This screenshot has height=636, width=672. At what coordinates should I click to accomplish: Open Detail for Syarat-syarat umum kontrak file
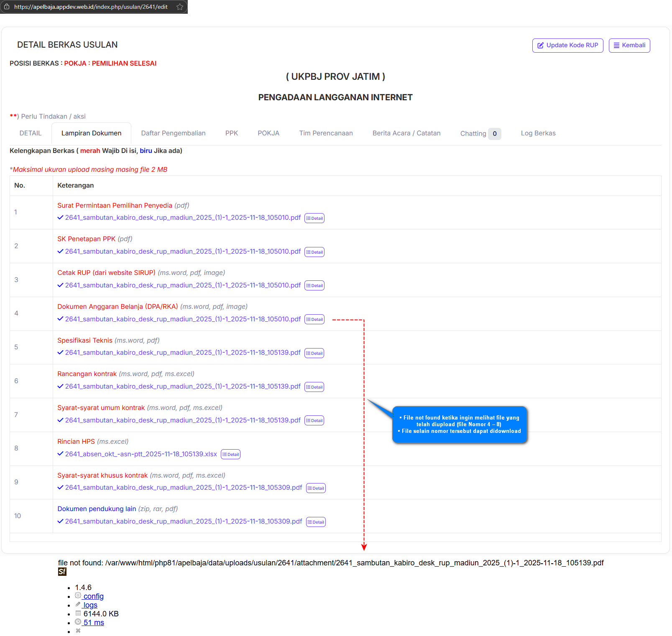(x=314, y=421)
